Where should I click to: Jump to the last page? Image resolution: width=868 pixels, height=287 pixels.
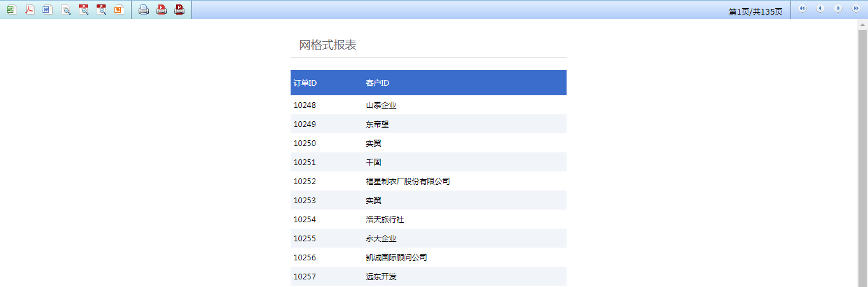coord(856,8)
